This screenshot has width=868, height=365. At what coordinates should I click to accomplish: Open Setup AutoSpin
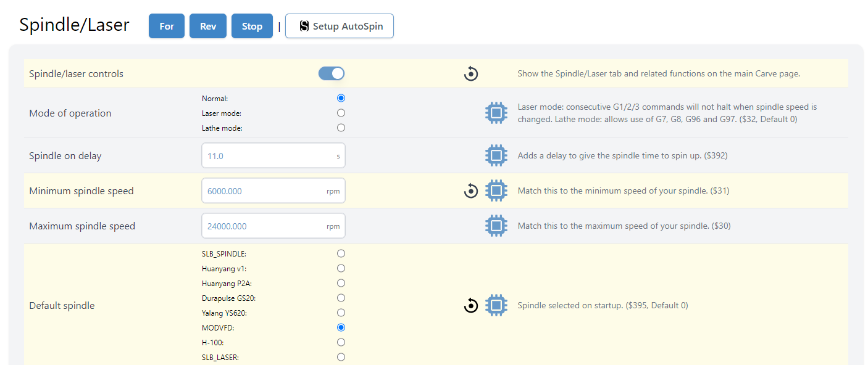(x=340, y=27)
